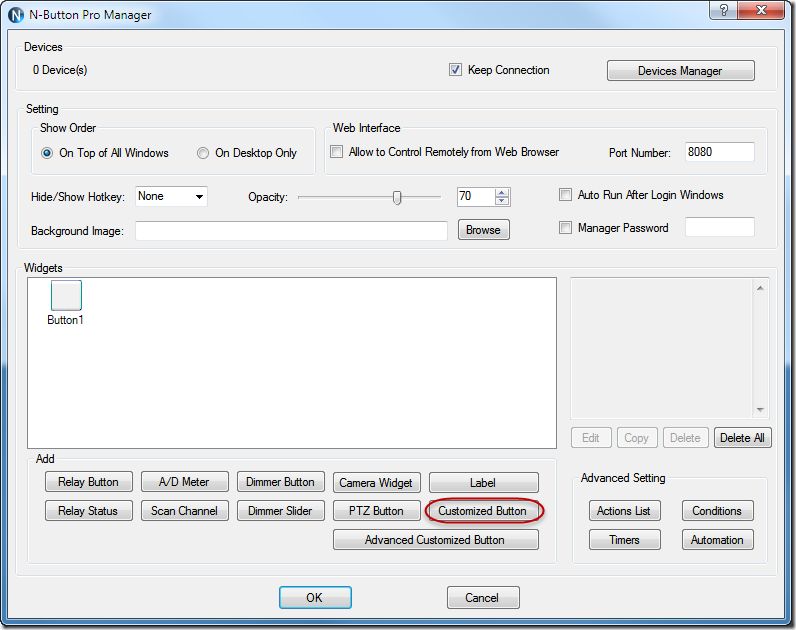Add an A/D Meter widget

184,482
